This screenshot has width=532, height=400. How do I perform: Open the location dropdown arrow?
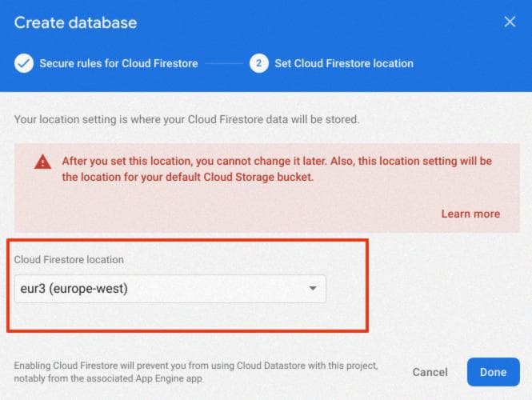pos(313,288)
